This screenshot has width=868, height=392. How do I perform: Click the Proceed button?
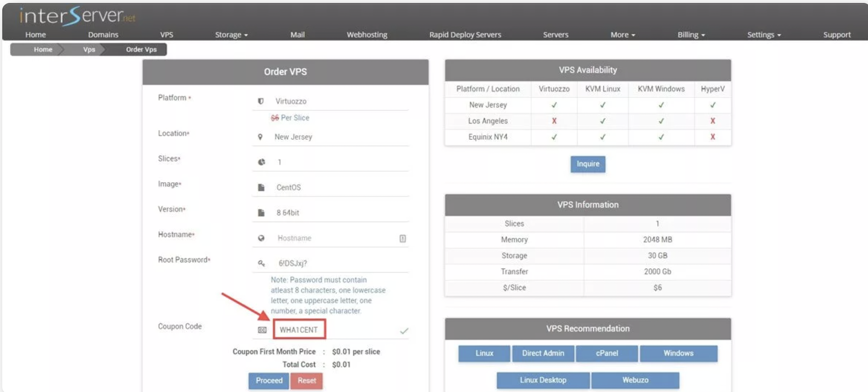click(x=269, y=381)
